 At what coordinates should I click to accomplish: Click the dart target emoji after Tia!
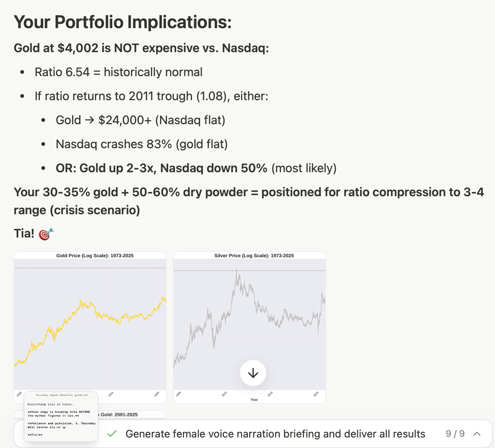(46, 234)
